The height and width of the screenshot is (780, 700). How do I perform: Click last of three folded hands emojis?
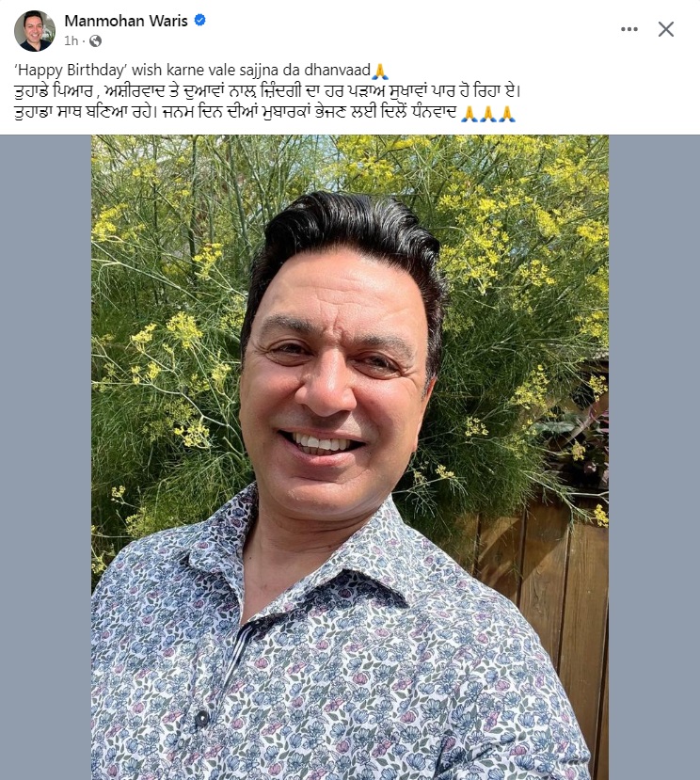pyautogui.click(x=507, y=114)
